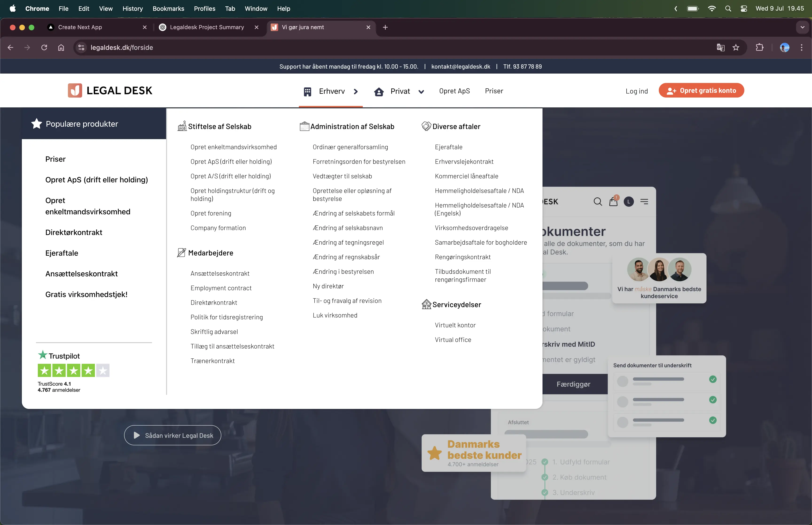
Task: Reload the page with the refresh icon
Action: [44, 47]
